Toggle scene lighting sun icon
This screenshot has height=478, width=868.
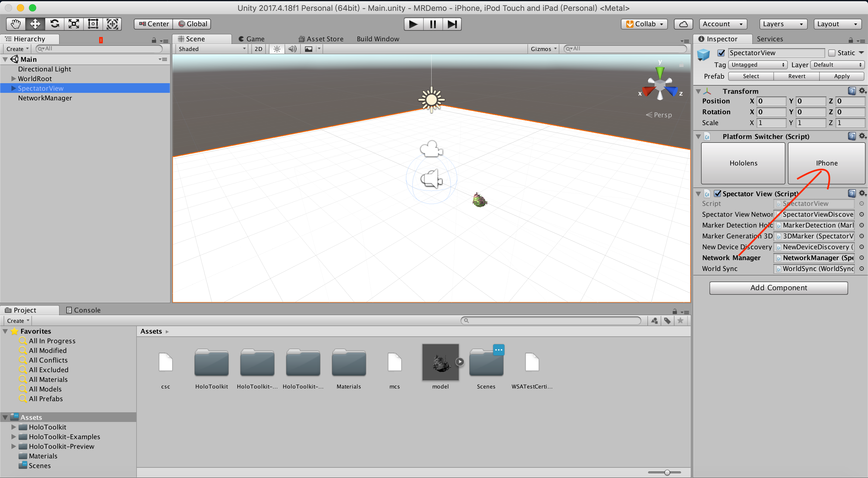[x=277, y=49]
